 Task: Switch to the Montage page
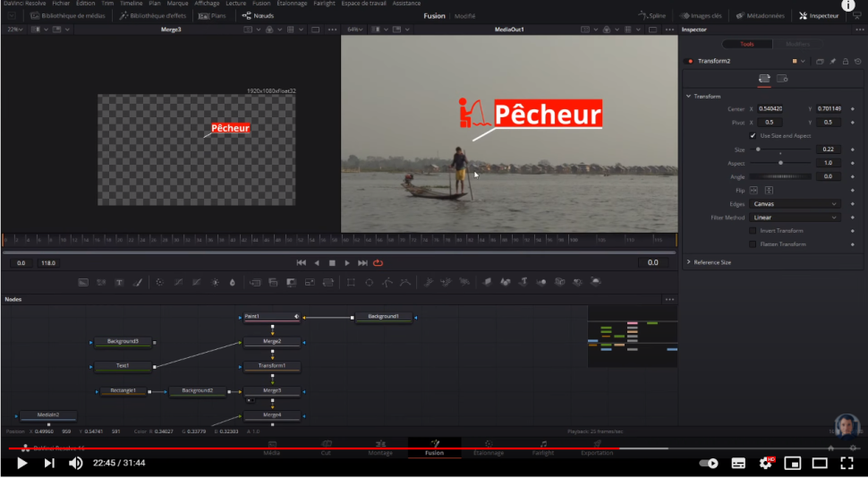(x=380, y=448)
